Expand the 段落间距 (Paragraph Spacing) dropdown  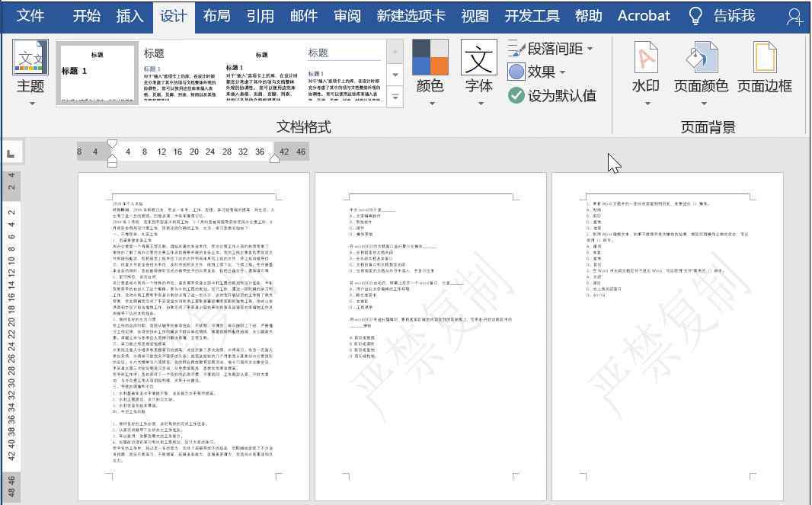pos(590,49)
